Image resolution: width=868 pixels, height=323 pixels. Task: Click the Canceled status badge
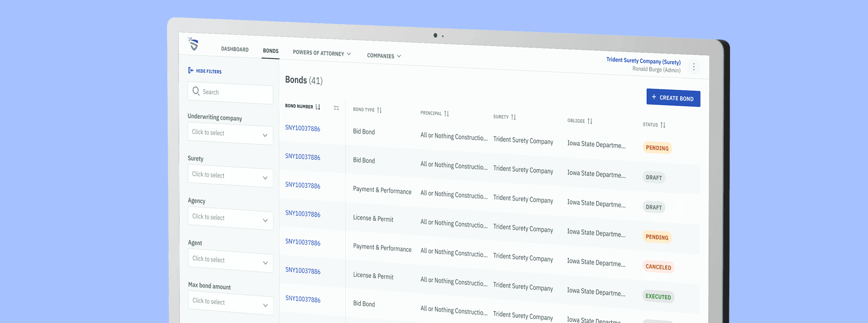click(x=658, y=267)
